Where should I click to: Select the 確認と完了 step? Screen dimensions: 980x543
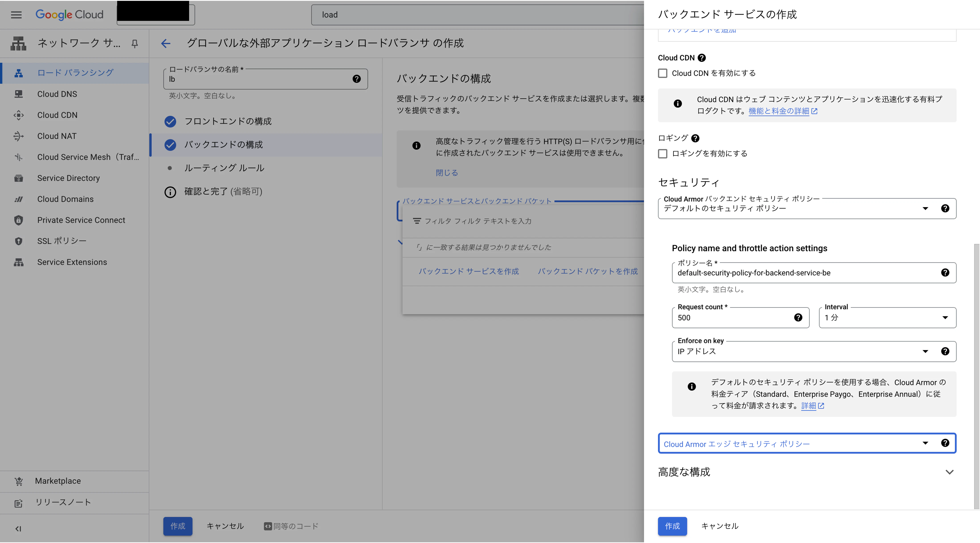tap(266, 192)
